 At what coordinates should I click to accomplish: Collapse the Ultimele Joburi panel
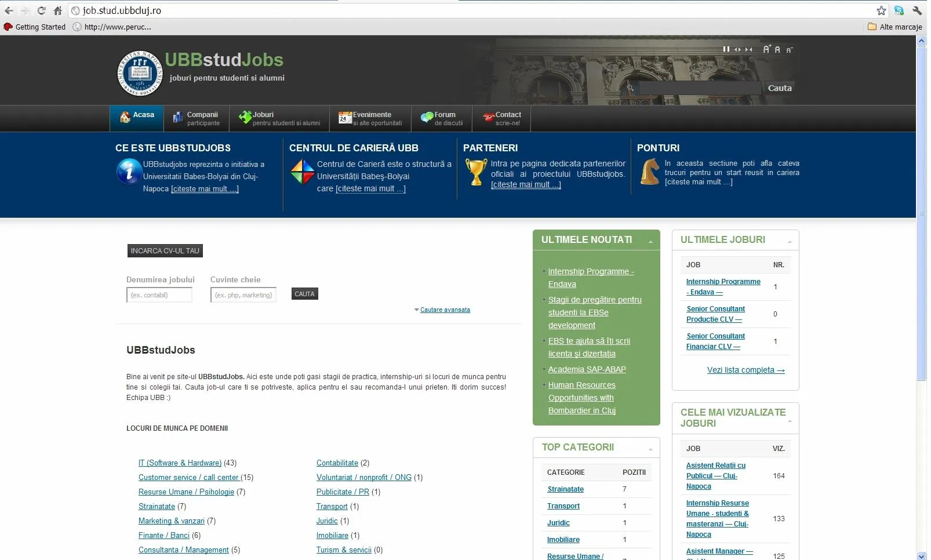(x=790, y=241)
